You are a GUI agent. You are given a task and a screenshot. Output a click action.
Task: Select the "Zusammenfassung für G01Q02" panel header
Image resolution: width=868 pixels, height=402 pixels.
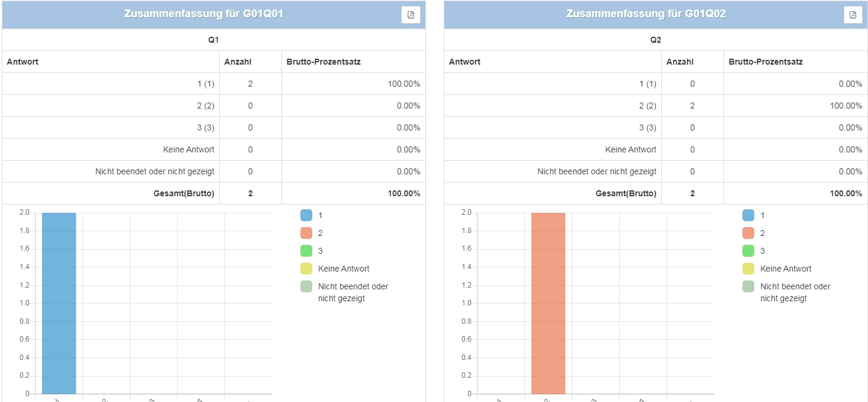[x=645, y=14]
